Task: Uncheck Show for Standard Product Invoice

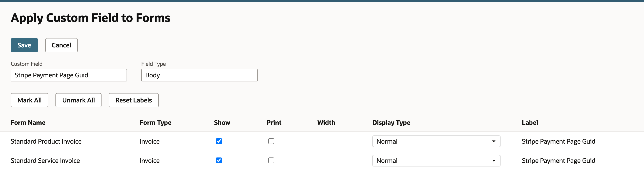Action: [219, 141]
